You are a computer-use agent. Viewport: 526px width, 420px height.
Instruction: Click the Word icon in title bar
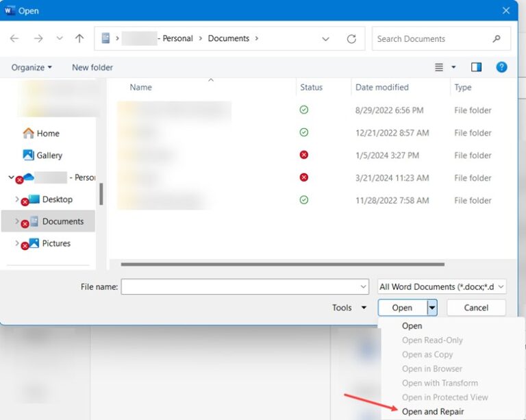tap(10, 10)
